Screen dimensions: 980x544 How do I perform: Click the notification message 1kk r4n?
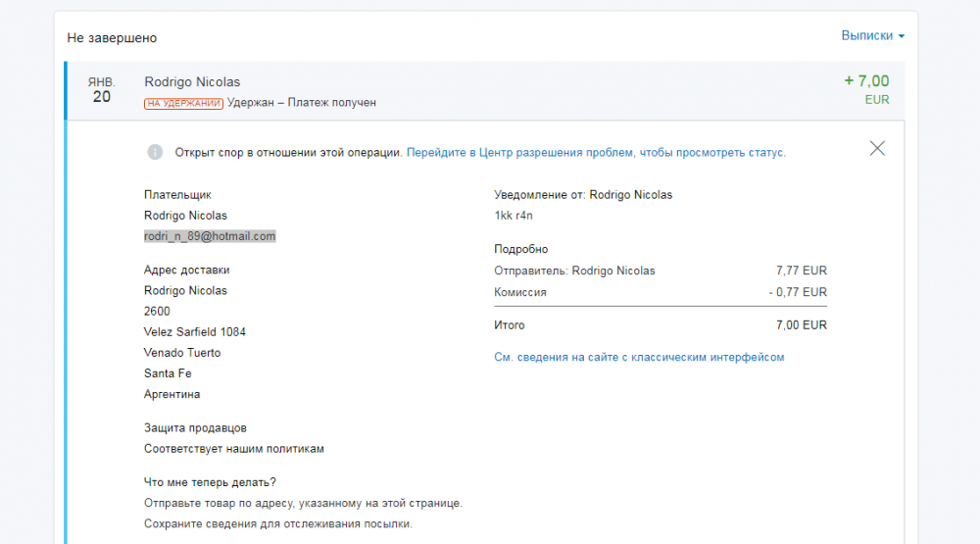click(514, 216)
